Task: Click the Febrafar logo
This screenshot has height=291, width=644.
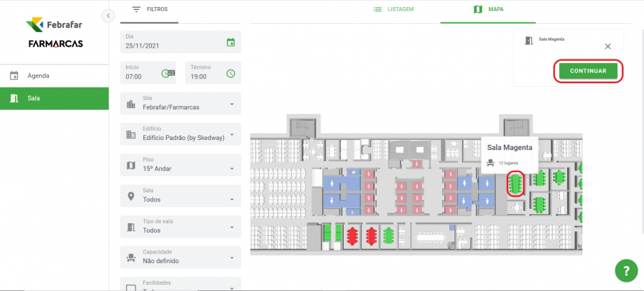Action: click(x=54, y=25)
